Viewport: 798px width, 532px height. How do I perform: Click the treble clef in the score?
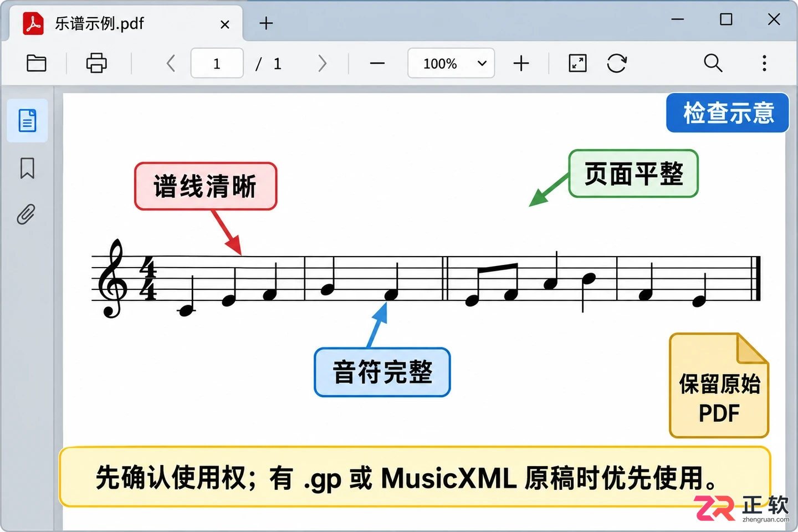(x=112, y=279)
